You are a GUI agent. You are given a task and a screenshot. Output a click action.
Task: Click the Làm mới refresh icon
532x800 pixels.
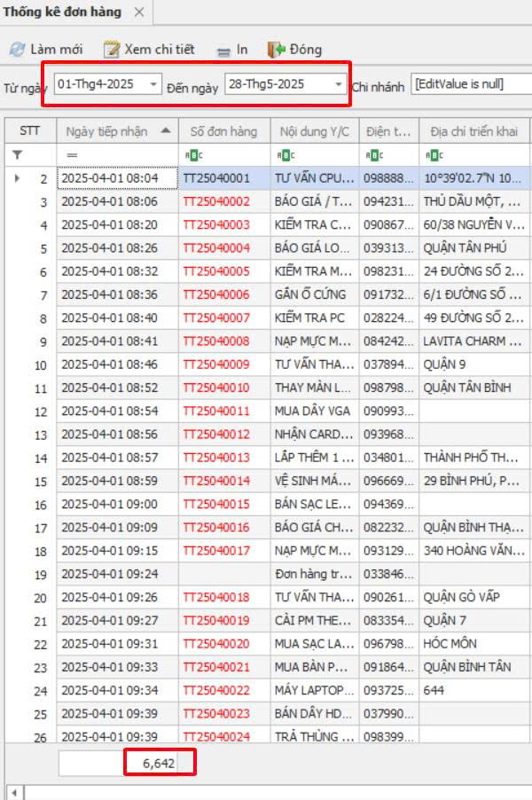[x=17, y=50]
